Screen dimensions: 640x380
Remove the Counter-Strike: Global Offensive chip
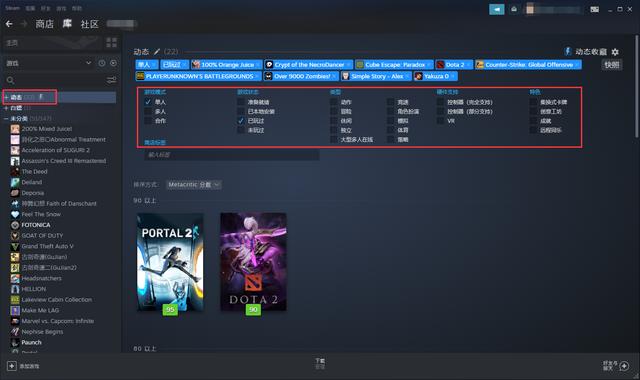click(x=577, y=65)
